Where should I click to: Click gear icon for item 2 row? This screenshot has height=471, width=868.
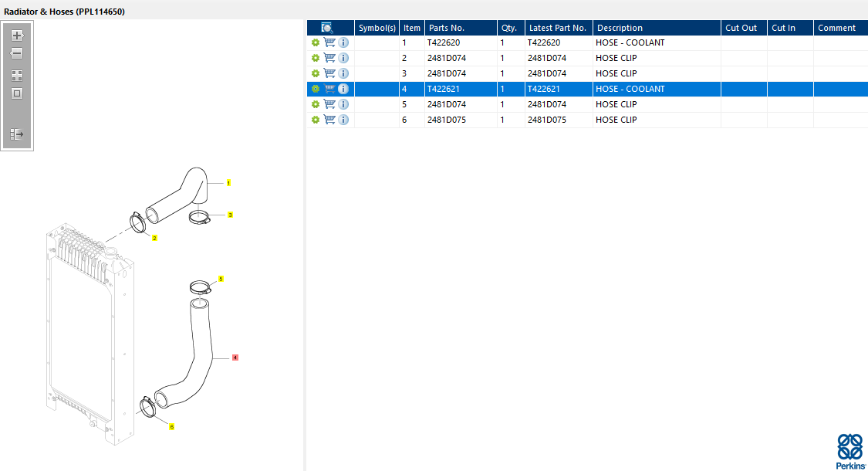[x=316, y=58]
